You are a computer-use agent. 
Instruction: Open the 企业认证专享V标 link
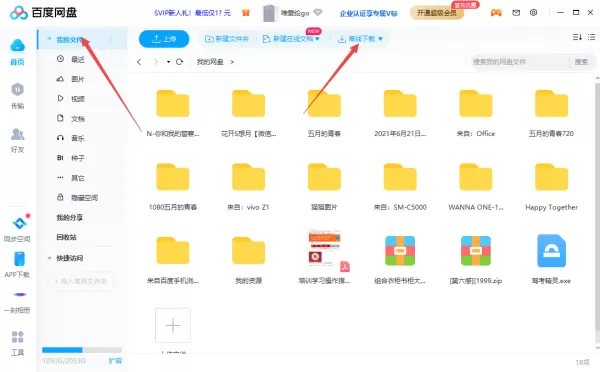368,13
